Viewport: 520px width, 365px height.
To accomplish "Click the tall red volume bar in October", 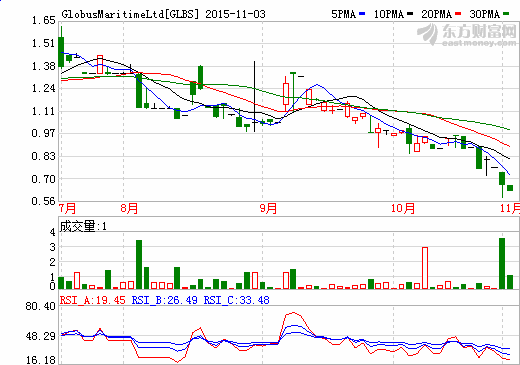I will (x=425, y=268).
